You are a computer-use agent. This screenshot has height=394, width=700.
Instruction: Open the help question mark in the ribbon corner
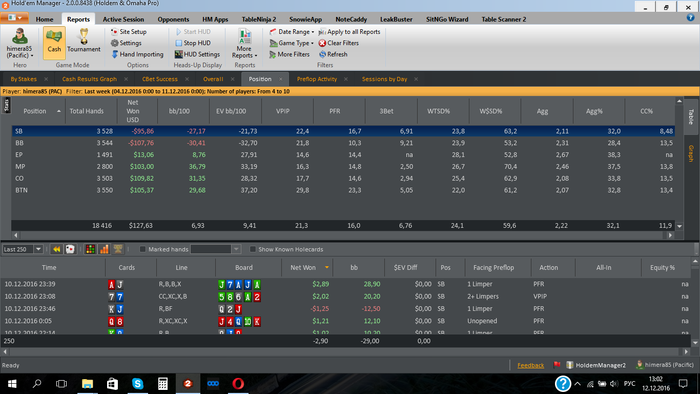(x=690, y=17)
